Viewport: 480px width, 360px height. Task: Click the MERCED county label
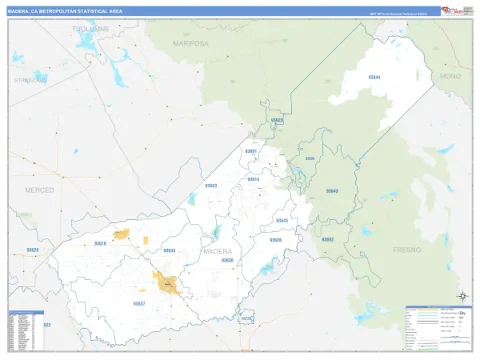pos(39,190)
